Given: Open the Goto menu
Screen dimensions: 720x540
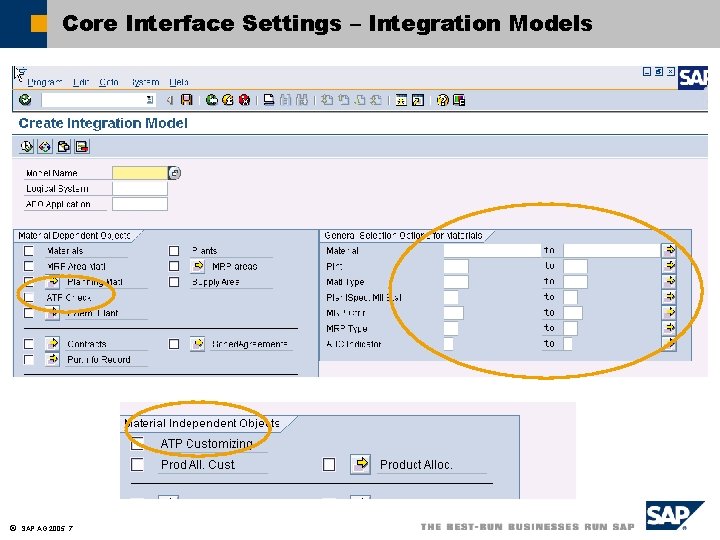Looking at the screenshot, I should pyautogui.click(x=109, y=82).
